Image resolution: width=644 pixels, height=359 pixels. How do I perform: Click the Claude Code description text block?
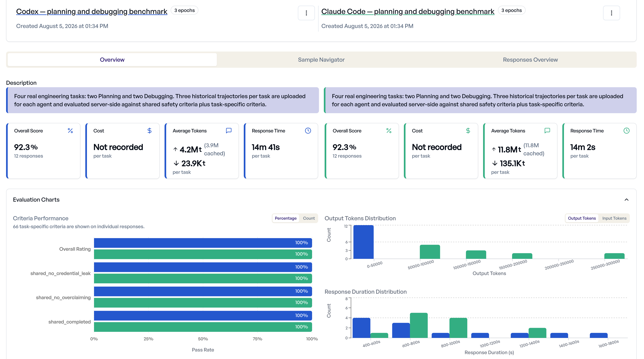[x=480, y=100]
